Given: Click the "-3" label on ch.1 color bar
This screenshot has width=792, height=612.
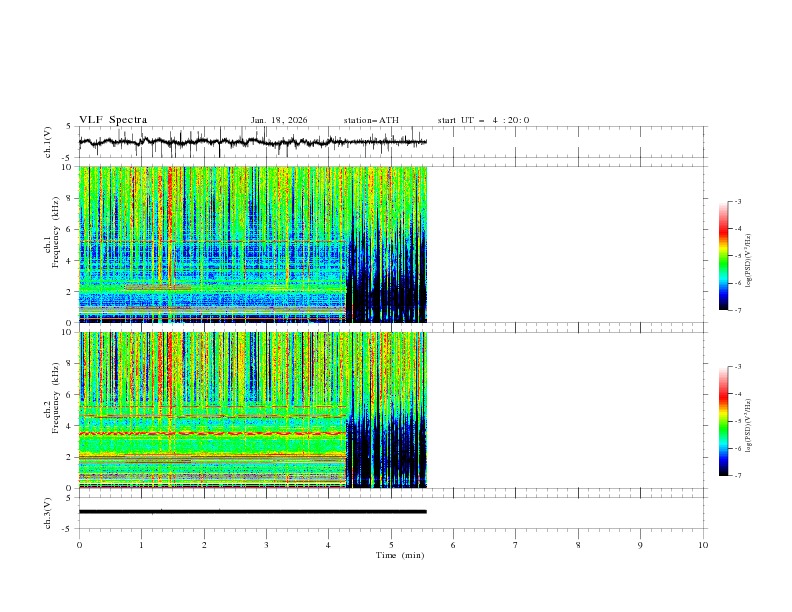Looking at the screenshot, I should [x=738, y=201].
